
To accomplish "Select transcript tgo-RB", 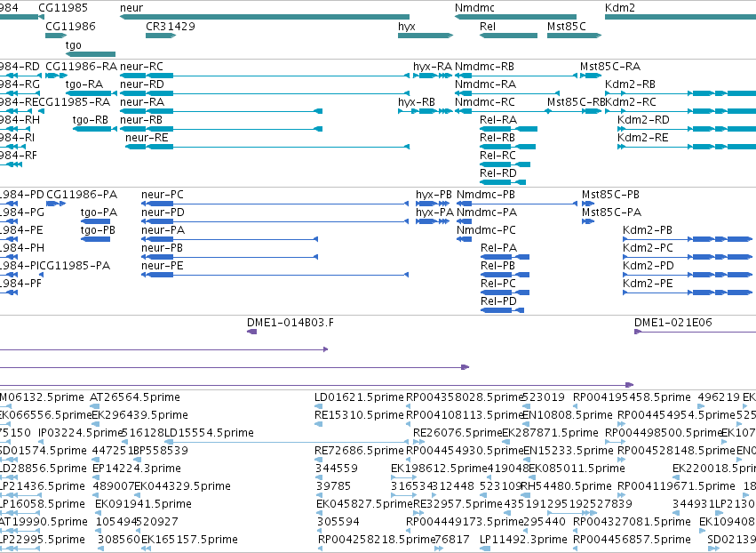I will (90, 120).
